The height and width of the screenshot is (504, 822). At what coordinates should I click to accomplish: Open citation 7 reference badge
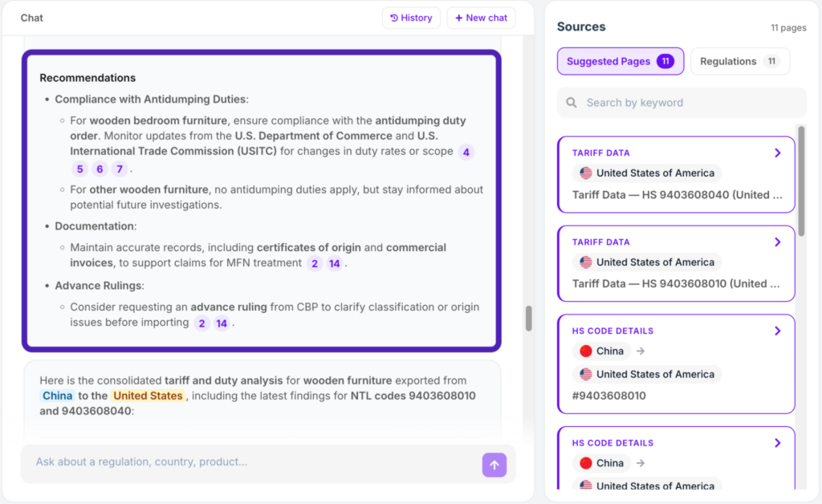120,169
